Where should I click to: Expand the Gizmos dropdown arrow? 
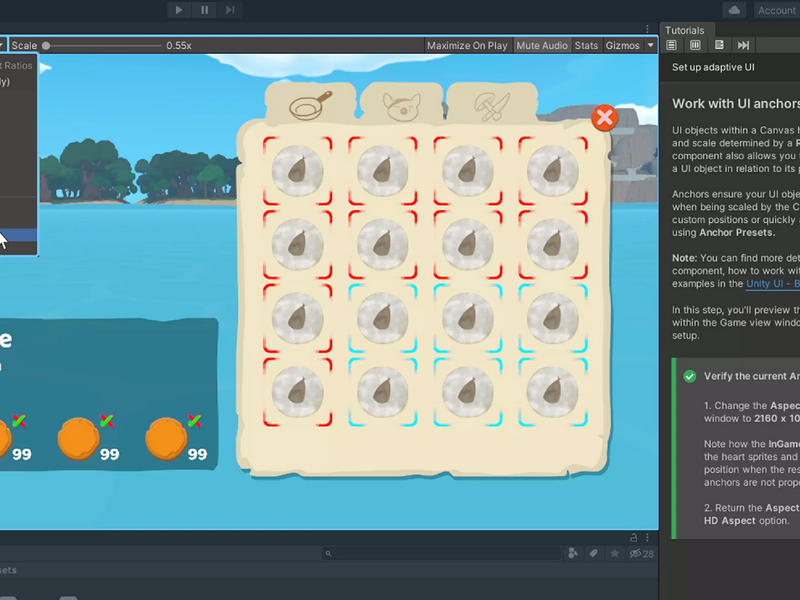[651, 45]
